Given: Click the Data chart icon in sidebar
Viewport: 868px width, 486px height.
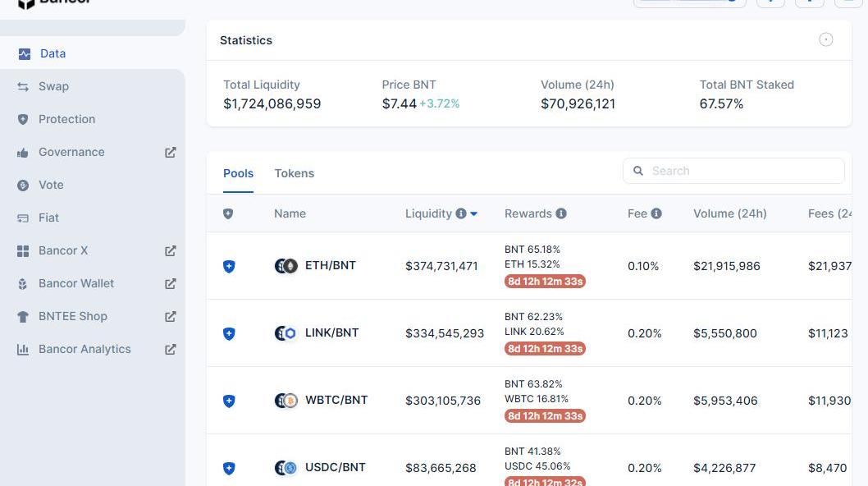Looking at the screenshot, I should (24, 53).
